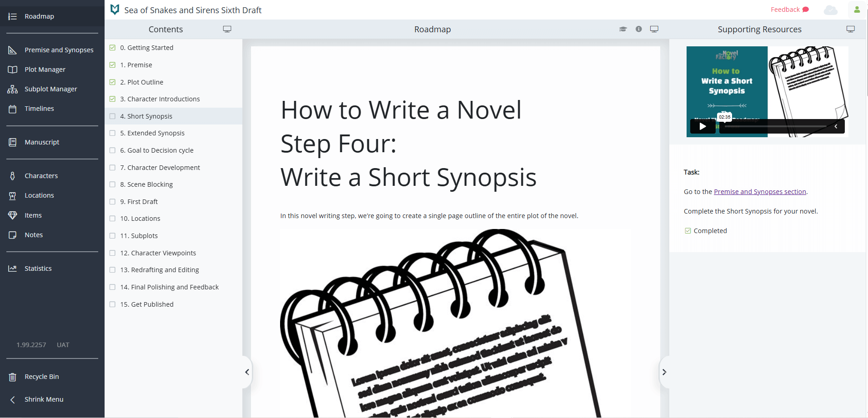Open the Statistics view
Screen dimensions: 868x418
[38, 268]
